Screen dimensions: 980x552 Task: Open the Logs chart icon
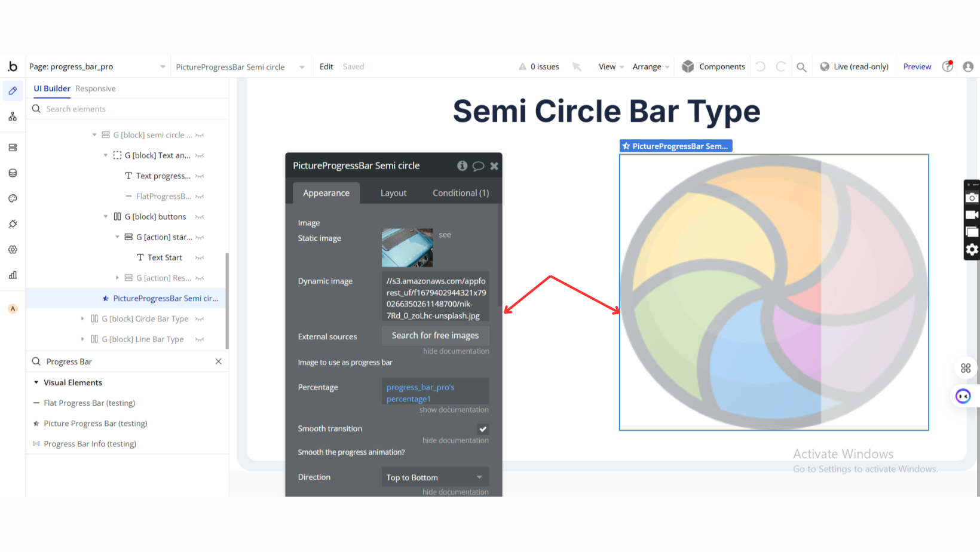click(13, 275)
